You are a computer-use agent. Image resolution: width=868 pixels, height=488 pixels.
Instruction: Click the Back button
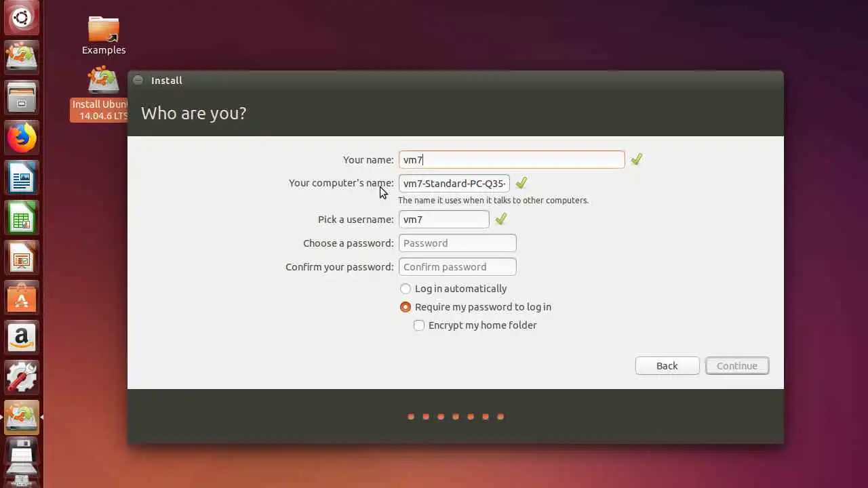coord(667,366)
